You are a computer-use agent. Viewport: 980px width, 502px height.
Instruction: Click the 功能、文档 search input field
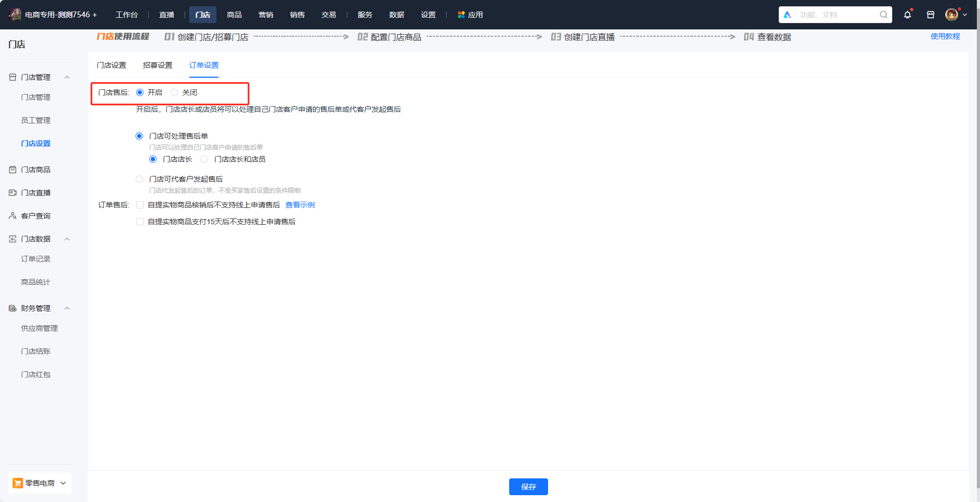[835, 15]
